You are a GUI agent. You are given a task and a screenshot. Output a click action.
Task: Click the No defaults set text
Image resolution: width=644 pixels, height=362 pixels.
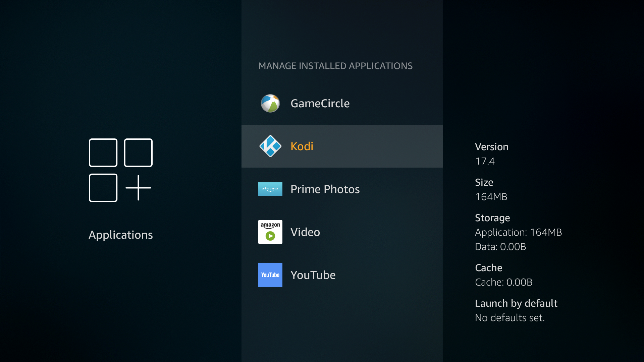[510, 317]
